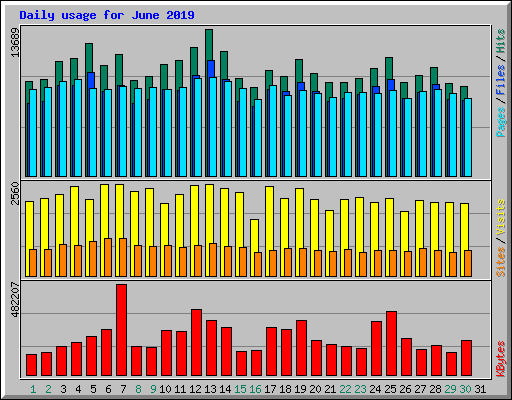Click day 4 on the x-axis
512x400 pixels.
[78, 389]
